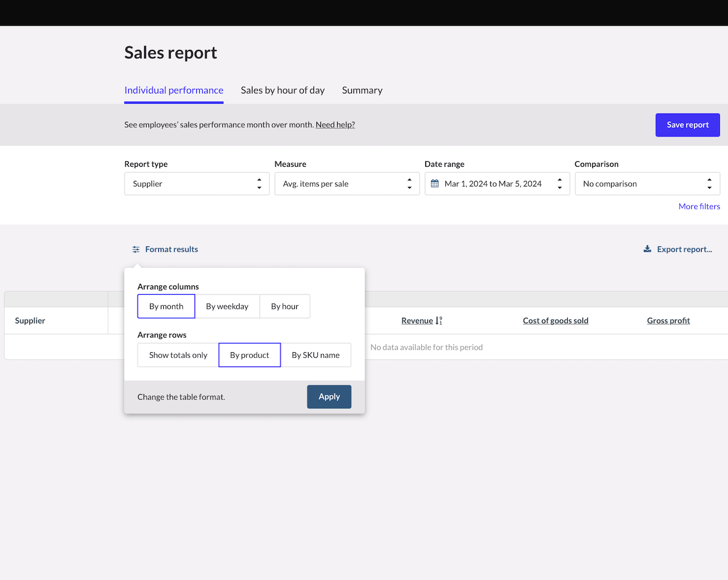Choose By weekday column arrangement
The height and width of the screenshot is (580, 728).
(227, 307)
